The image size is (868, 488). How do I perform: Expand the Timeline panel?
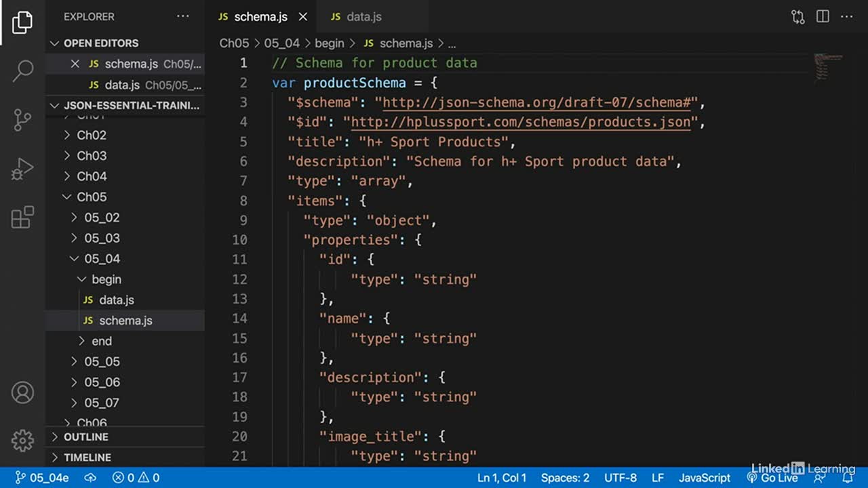125,457
